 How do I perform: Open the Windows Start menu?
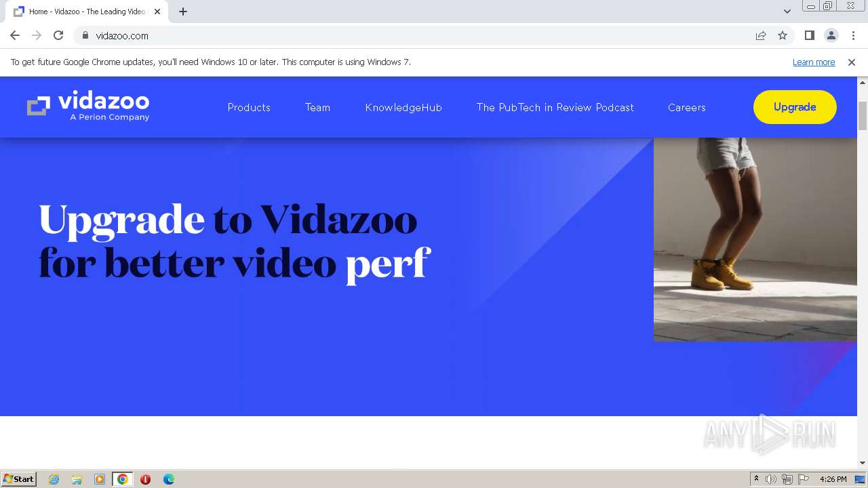pos(18,479)
